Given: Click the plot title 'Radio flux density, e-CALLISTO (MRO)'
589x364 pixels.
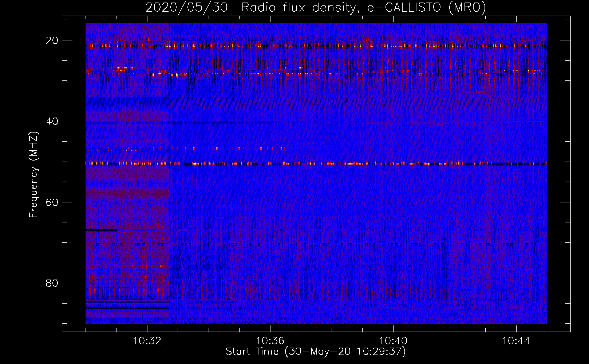Looking at the screenshot, I should point(363,7).
